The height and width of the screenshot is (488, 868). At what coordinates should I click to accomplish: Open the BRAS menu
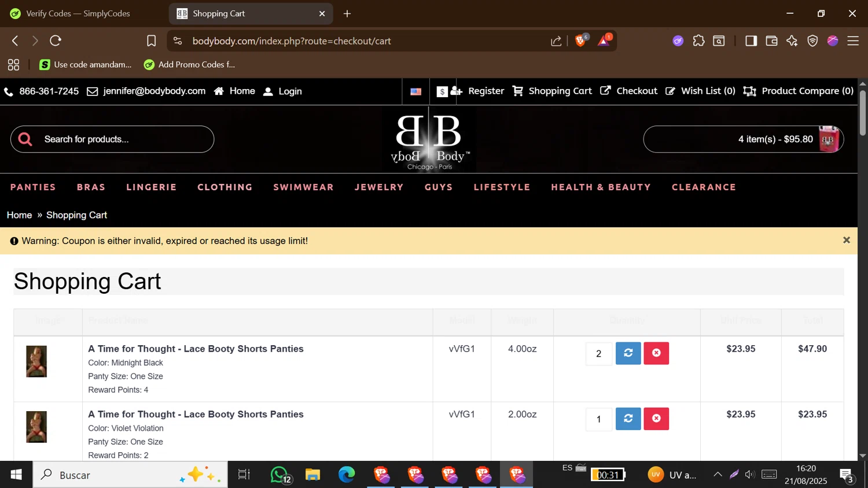(x=91, y=187)
